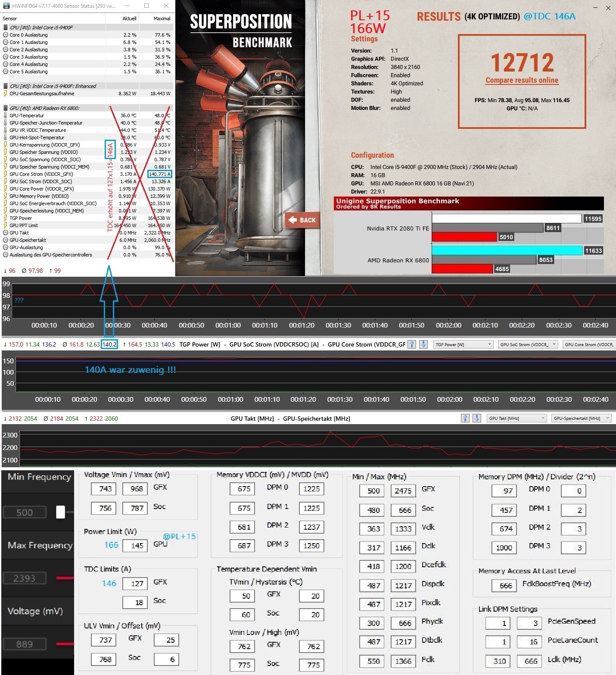Click the TDC Limits GFX 127 field
Viewport: 616px width, 675px height.
[136, 584]
